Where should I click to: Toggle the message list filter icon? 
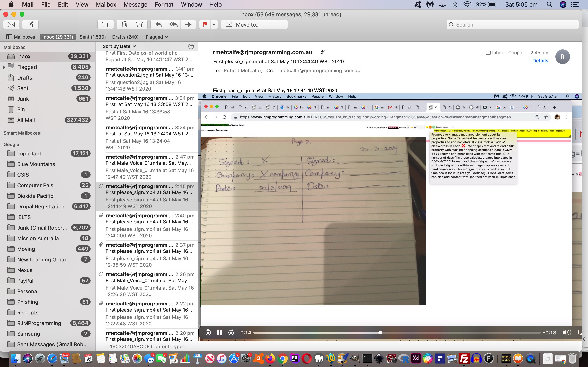(x=191, y=46)
